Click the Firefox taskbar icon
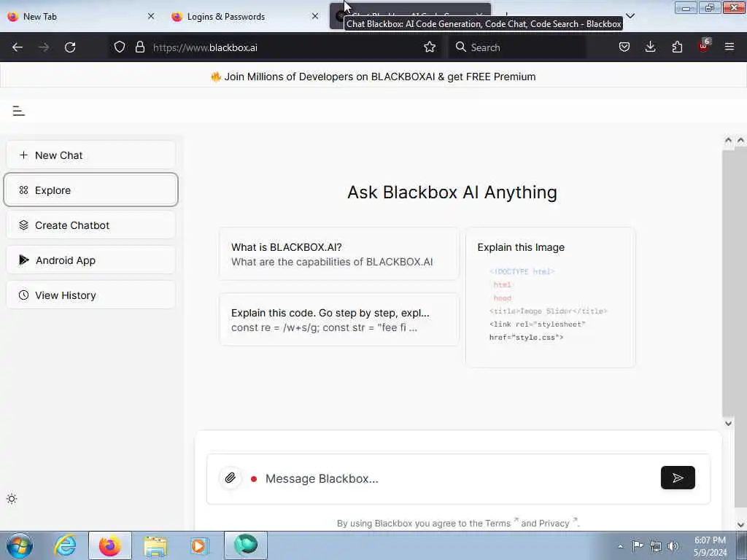The height and width of the screenshot is (560, 747). click(110, 545)
